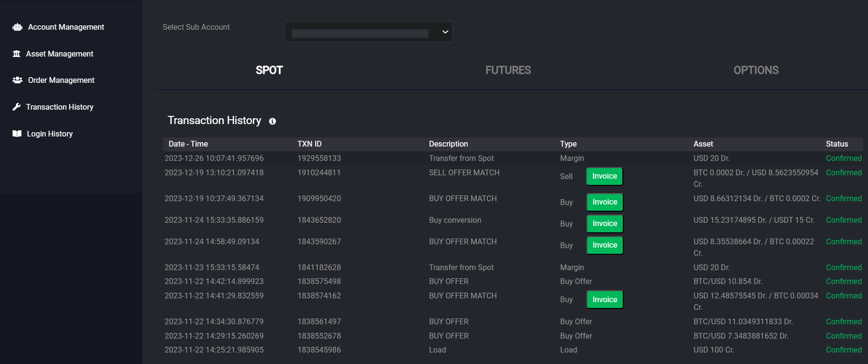868x364 pixels.
Task: Select TXN ID 1838561497
Action: [319, 321]
